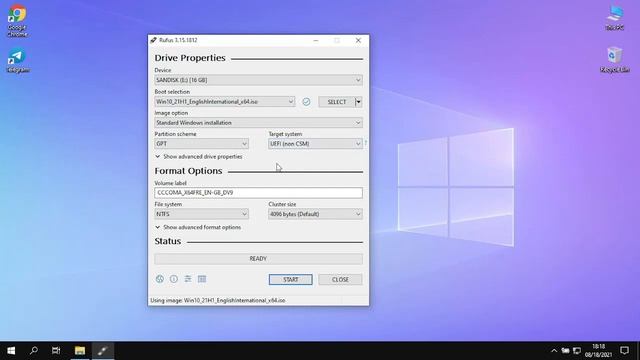Click the Drive Properties heading
The width and height of the screenshot is (640, 360).
tap(190, 58)
